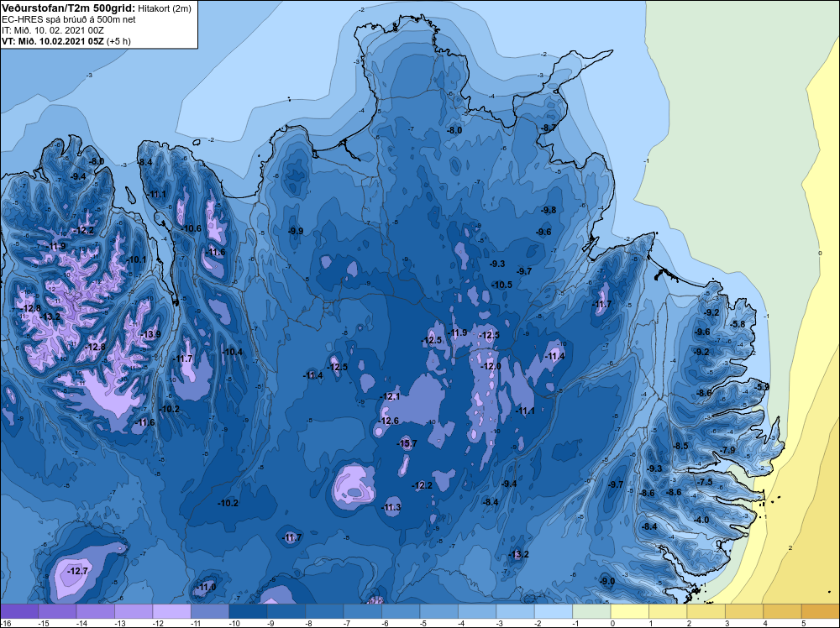Click the -10.1 temperature label
Image resolution: width=840 pixels, height=628 pixels.
pyautogui.click(x=136, y=259)
